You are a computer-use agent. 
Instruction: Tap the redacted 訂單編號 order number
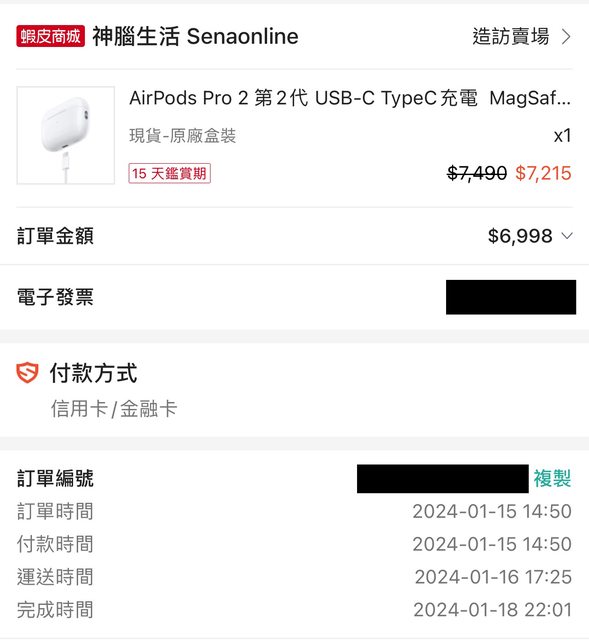point(442,478)
